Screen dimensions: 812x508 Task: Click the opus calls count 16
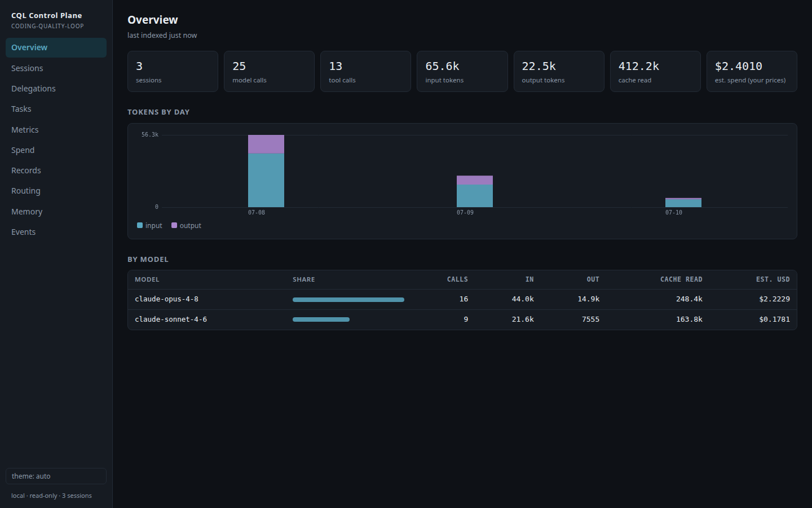point(464,299)
